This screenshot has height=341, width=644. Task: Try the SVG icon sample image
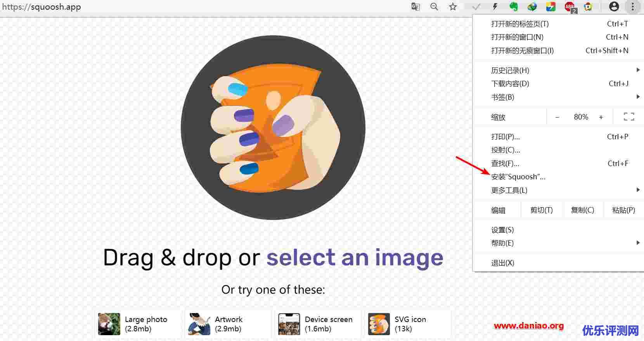[x=408, y=324]
